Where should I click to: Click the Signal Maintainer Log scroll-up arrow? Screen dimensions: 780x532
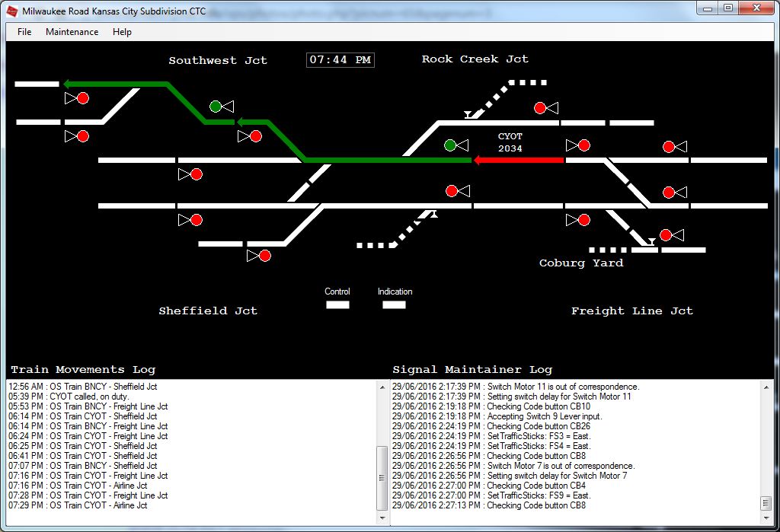766,387
